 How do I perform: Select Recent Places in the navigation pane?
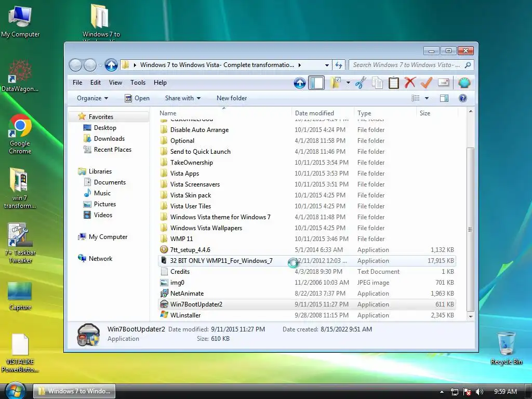(x=112, y=149)
